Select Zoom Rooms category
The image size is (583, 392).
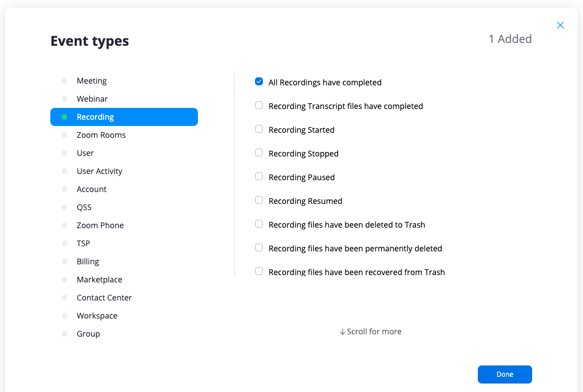pyautogui.click(x=101, y=135)
